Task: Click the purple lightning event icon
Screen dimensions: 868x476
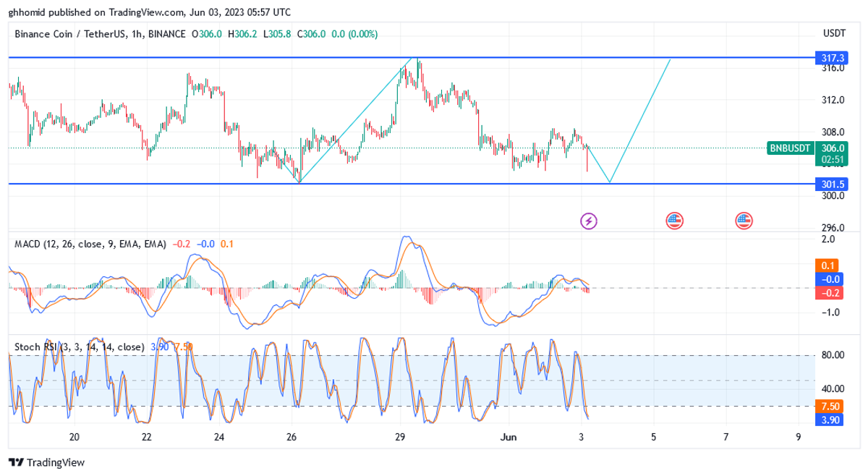Action: click(589, 221)
